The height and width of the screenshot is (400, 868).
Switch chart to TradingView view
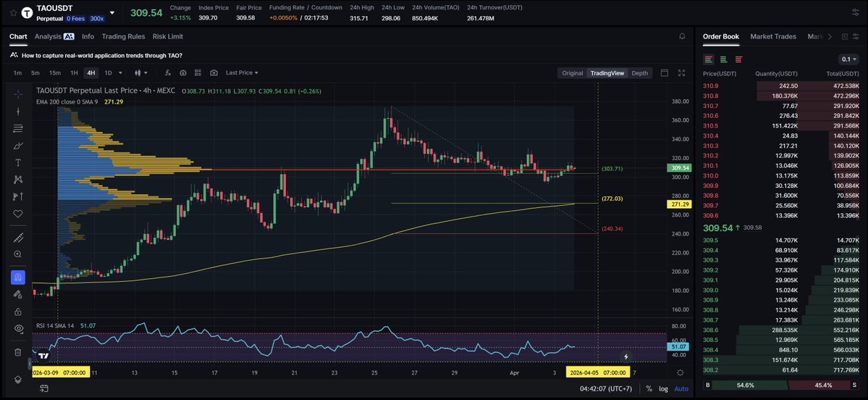click(607, 73)
